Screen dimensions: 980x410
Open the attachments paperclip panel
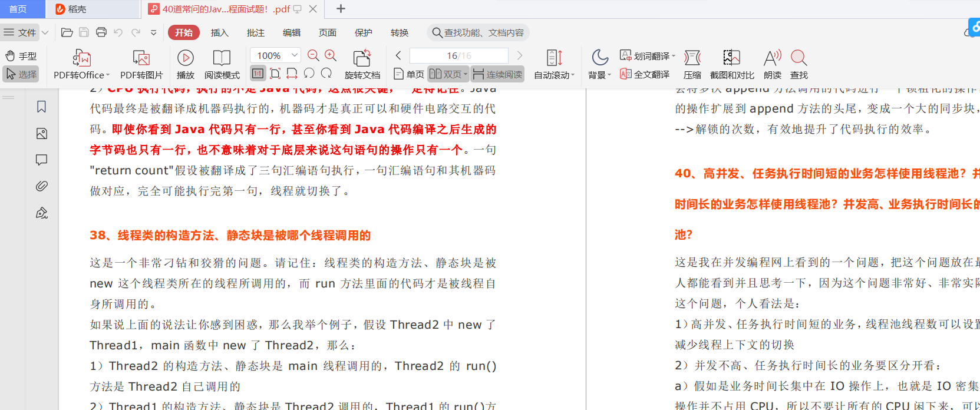[x=41, y=186]
